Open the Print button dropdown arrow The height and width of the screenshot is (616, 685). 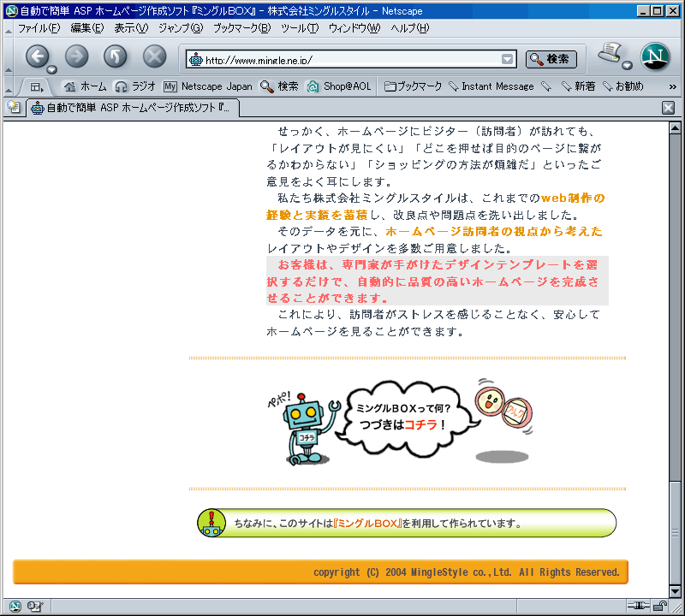tap(627, 66)
